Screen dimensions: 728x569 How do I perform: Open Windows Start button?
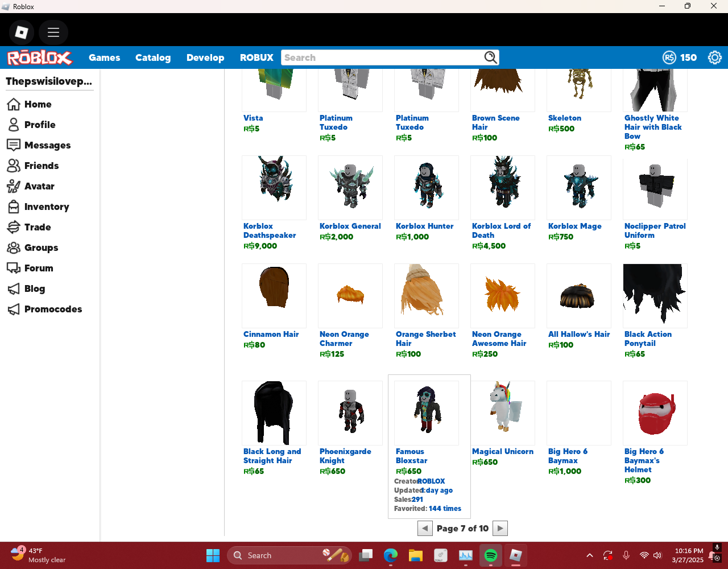213,555
